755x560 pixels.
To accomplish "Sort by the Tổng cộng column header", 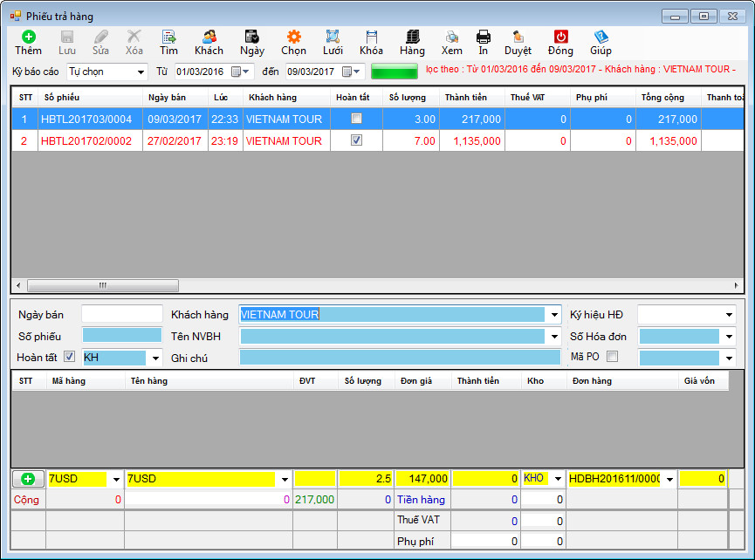I will coord(669,97).
